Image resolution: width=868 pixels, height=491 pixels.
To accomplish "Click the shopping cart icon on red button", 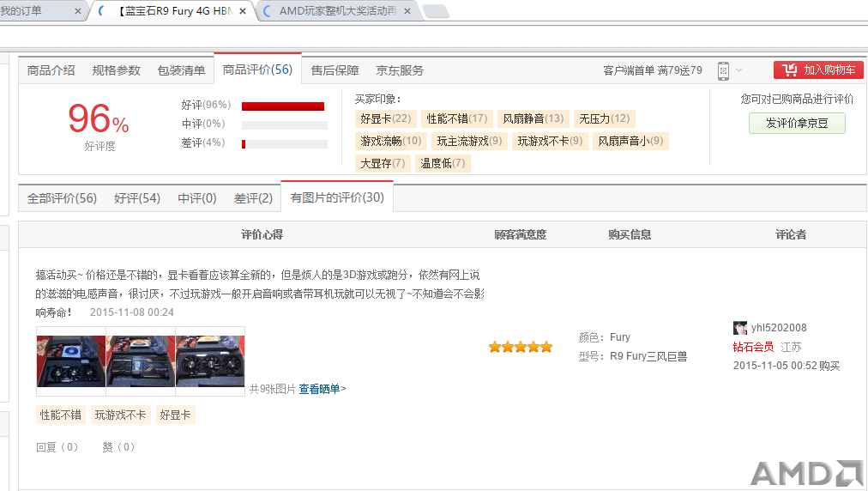I will coord(789,70).
